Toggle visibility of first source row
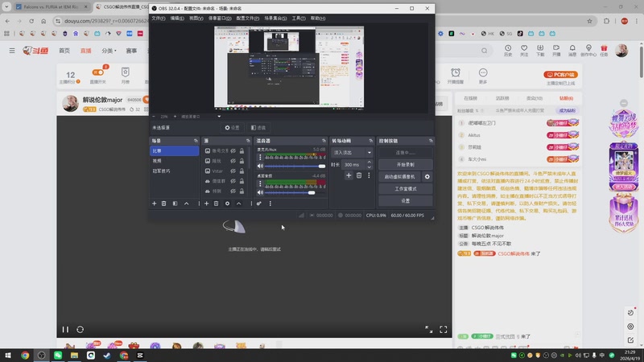The width and height of the screenshot is (644, 362). [x=233, y=151]
